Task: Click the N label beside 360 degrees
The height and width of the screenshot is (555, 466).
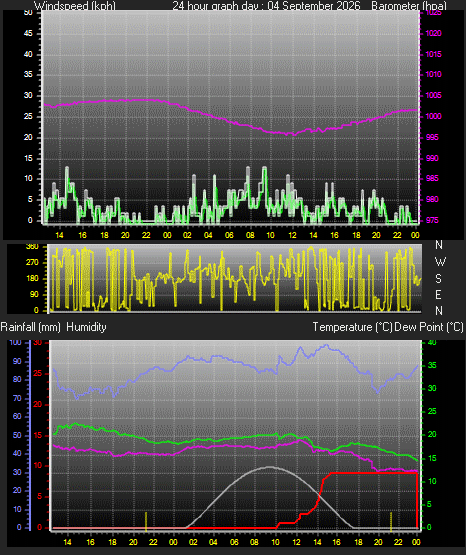Action: coord(439,245)
